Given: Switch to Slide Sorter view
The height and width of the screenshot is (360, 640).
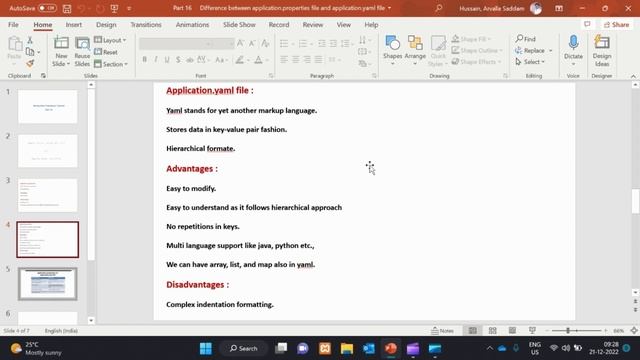Looking at the screenshot, I should (493, 330).
